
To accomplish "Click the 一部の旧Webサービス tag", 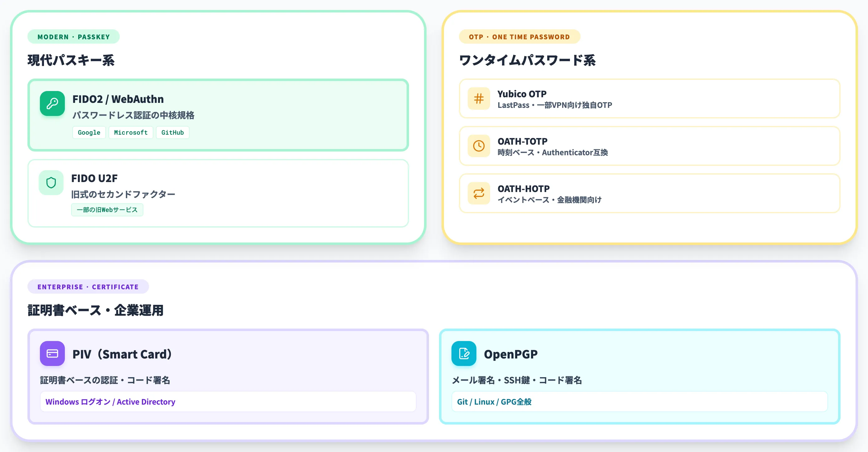I will coord(107,210).
